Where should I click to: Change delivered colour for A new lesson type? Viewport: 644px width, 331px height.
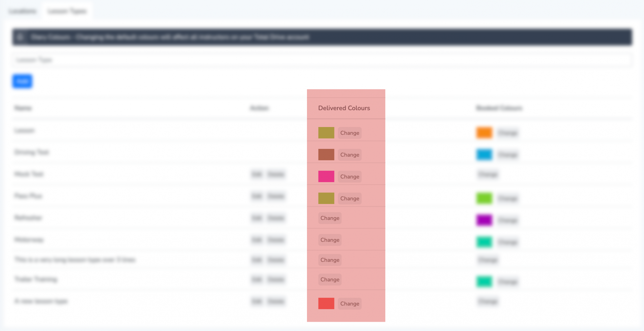[350, 303]
